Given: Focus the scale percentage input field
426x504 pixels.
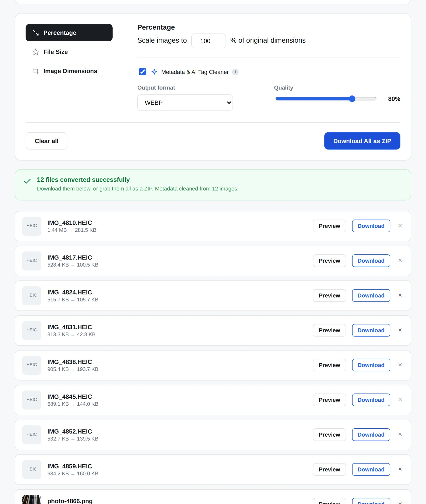Looking at the screenshot, I should pos(208,41).
